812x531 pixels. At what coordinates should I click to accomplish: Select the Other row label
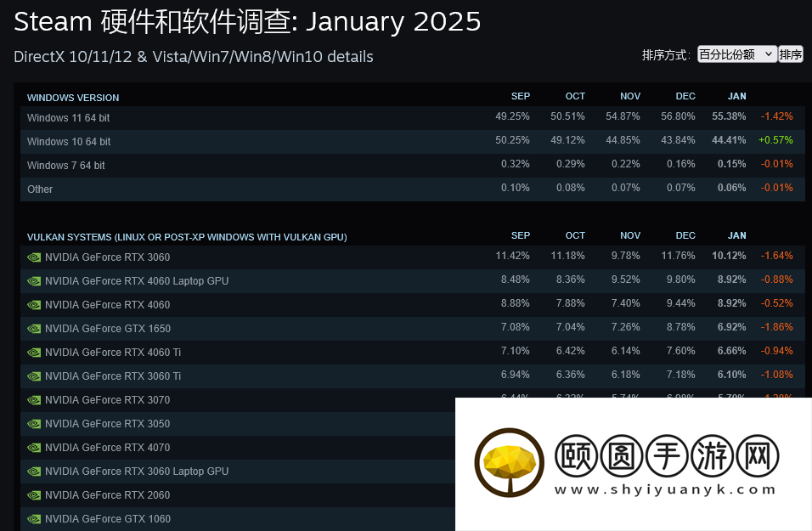pos(40,189)
